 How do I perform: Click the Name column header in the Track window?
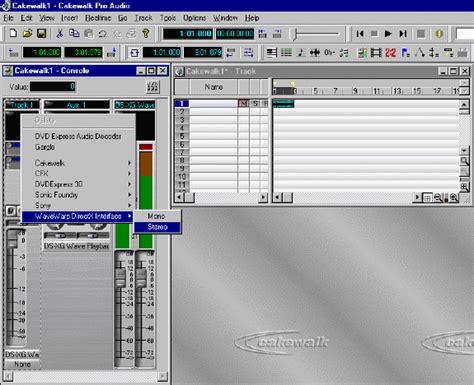click(x=214, y=87)
